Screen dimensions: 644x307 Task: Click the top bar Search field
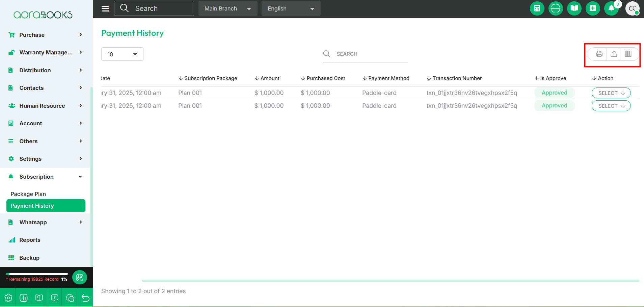pyautogui.click(x=154, y=8)
